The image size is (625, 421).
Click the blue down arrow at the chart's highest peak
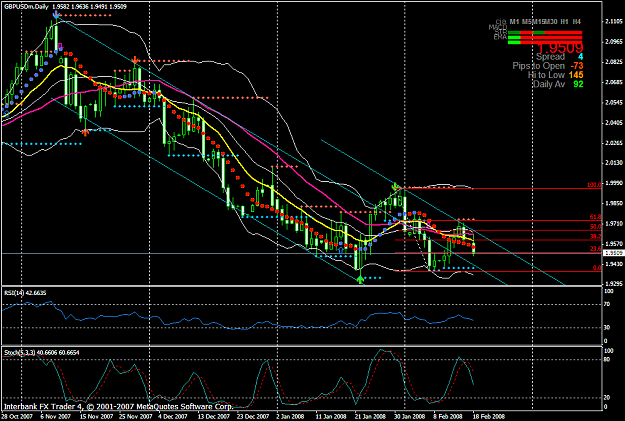pos(56,15)
